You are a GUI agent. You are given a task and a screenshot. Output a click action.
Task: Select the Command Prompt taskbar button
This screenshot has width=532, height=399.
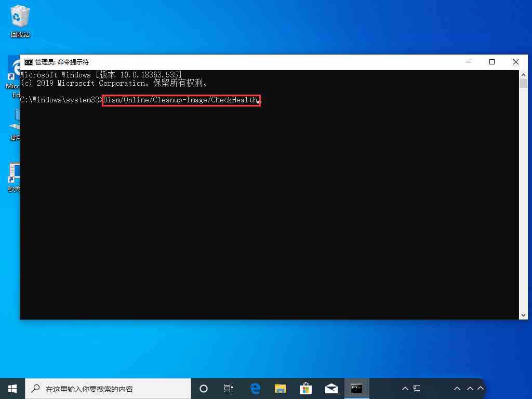[x=356, y=389]
